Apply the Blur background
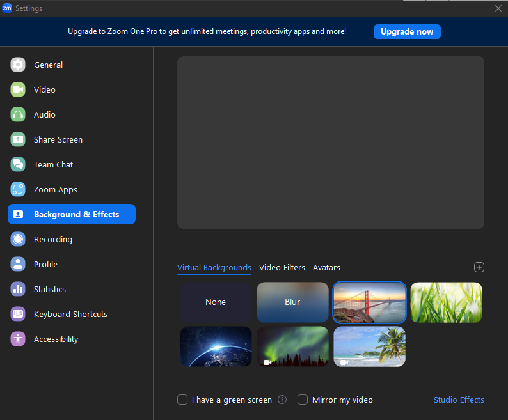This screenshot has height=420, width=508. pyautogui.click(x=292, y=302)
